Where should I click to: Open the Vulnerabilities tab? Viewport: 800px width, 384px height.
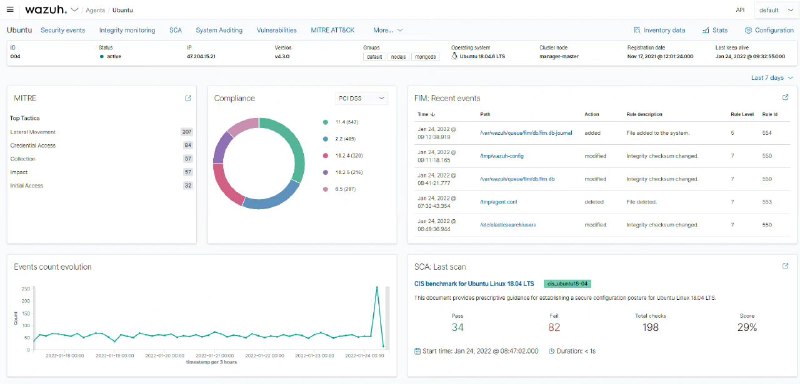pyautogui.click(x=277, y=31)
